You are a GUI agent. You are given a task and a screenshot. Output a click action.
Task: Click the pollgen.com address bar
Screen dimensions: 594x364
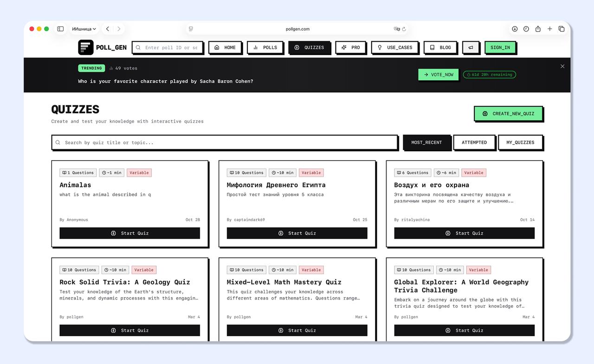pyautogui.click(x=297, y=29)
